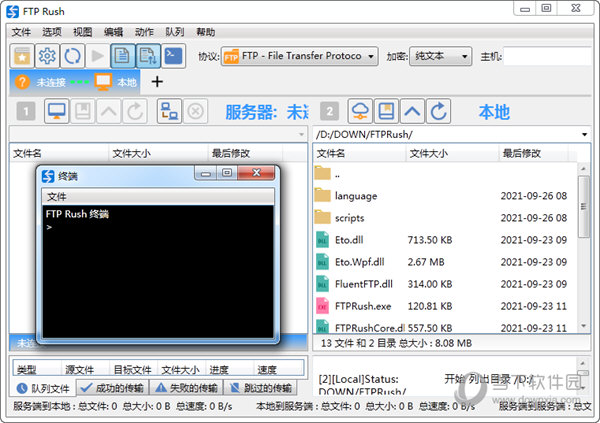The image size is (600, 423).
Task: Click 源文件 queue column header
Action: tap(85, 369)
